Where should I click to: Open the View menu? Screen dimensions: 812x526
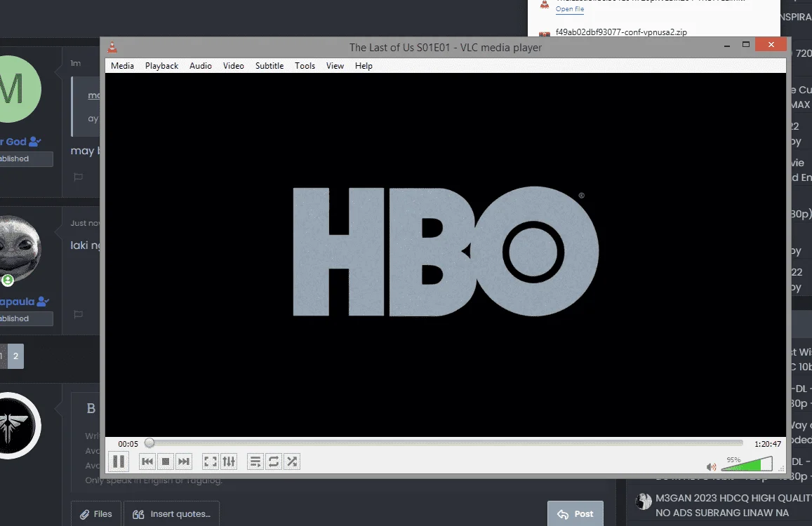tap(335, 66)
